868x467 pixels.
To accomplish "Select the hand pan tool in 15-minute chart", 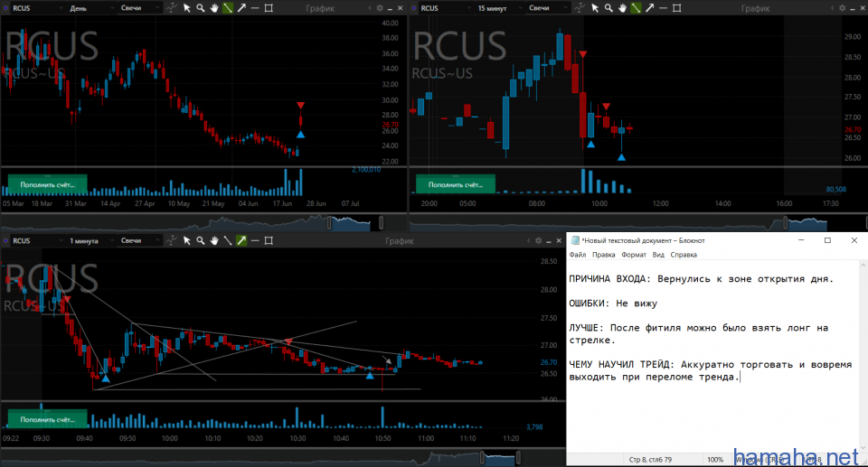I will pyautogui.click(x=622, y=8).
